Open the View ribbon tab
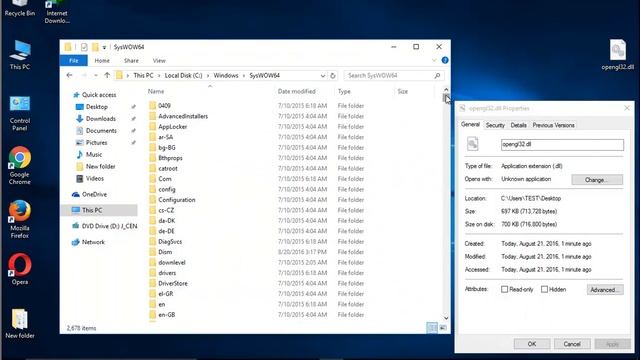 click(159, 60)
